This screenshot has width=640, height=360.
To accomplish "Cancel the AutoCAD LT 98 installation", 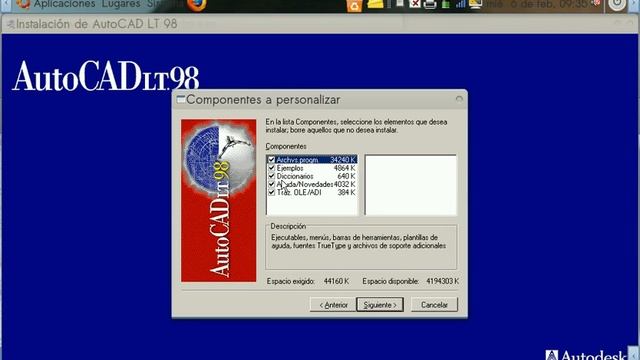I will pyautogui.click(x=434, y=304).
